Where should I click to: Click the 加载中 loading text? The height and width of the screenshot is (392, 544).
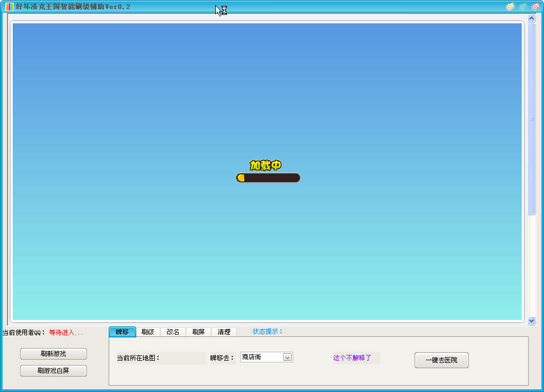tap(266, 165)
